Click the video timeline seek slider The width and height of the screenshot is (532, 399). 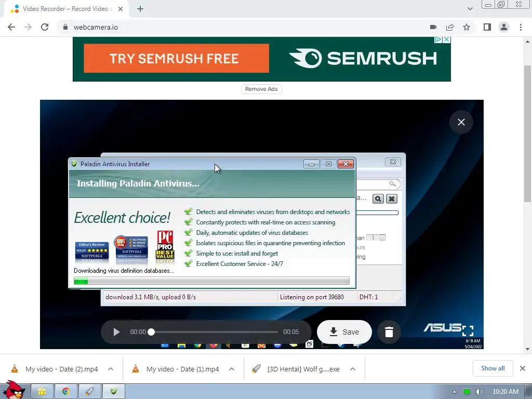pyautogui.click(x=215, y=332)
